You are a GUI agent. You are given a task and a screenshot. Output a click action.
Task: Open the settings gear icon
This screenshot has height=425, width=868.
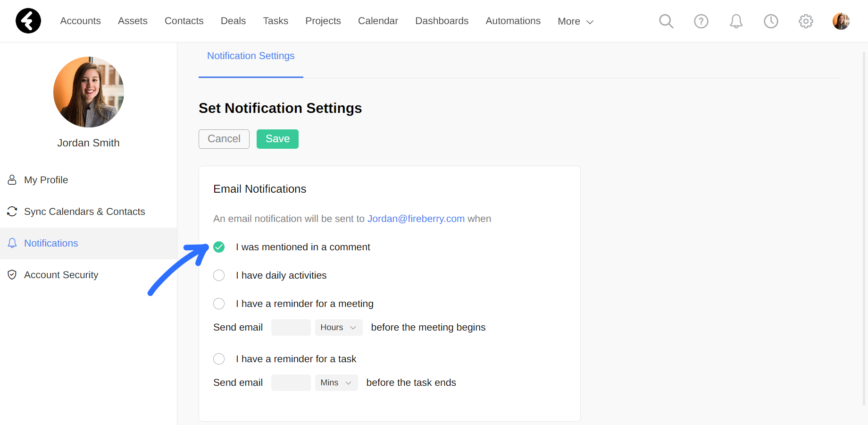806,21
